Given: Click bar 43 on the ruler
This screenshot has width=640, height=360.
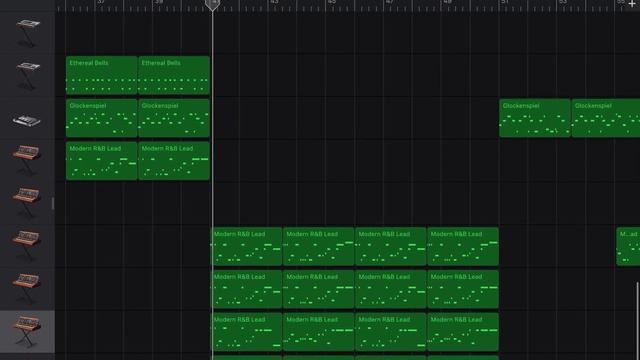Looking at the screenshot, I should coord(274,2).
